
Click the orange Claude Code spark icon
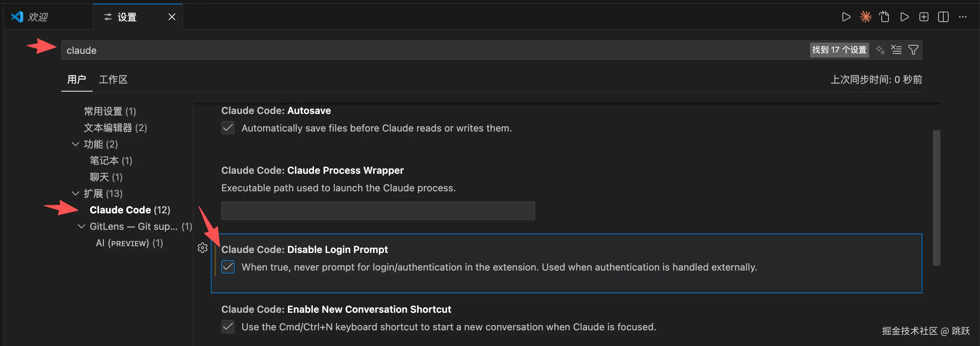click(866, 17)
